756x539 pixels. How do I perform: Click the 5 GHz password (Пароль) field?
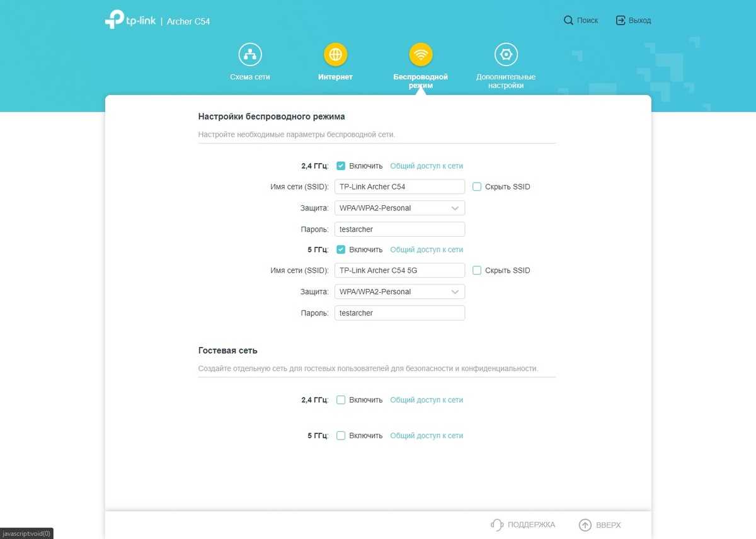click(x=399, y=313)
